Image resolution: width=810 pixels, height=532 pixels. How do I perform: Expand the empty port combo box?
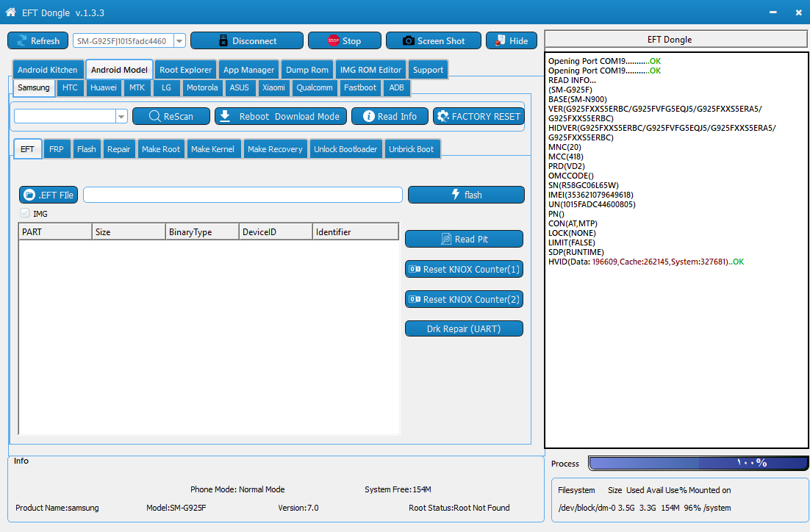point(121,116)
